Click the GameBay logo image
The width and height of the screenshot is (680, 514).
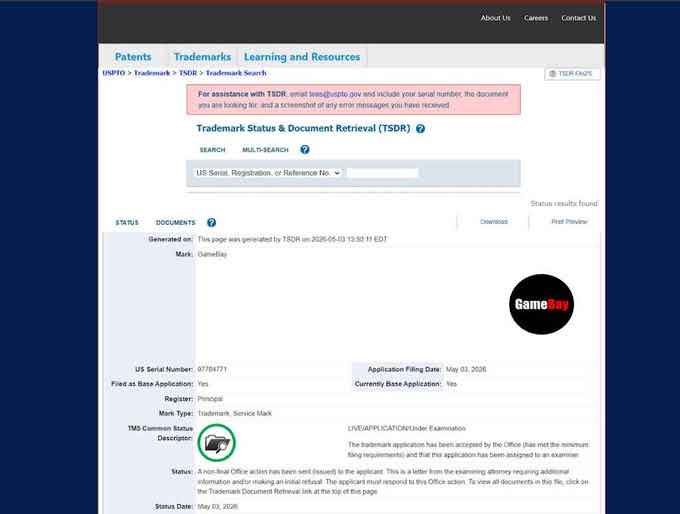coord(541,304)
